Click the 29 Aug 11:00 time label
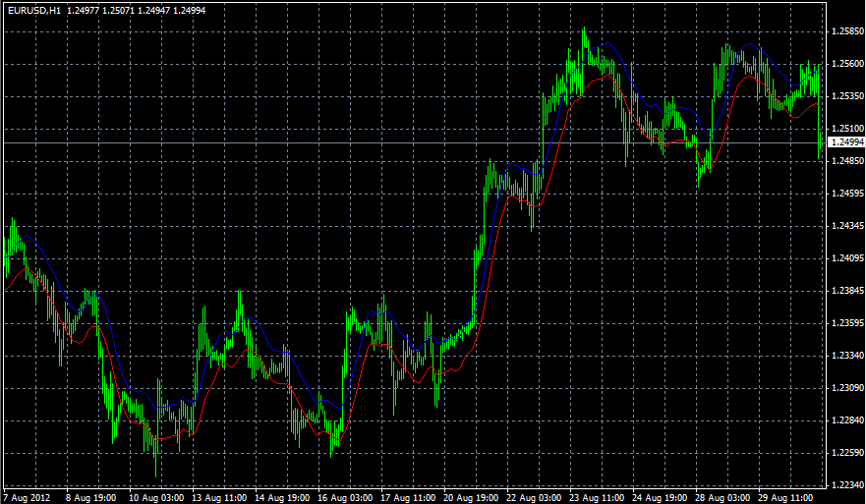866x504 pixels. (x=786, y=498)
